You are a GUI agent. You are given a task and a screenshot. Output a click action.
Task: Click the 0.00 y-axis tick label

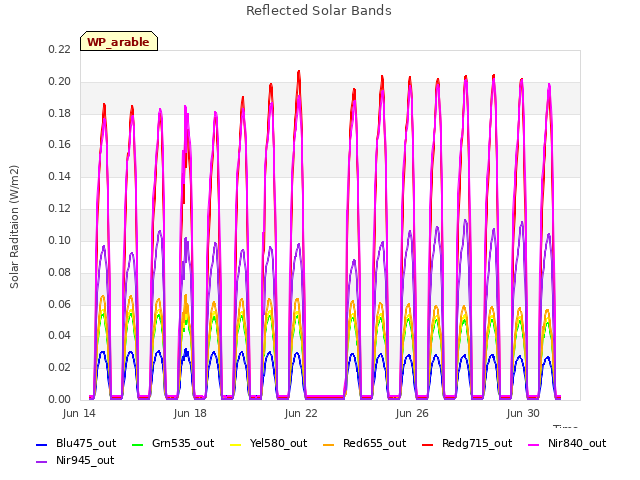[59, 399]
